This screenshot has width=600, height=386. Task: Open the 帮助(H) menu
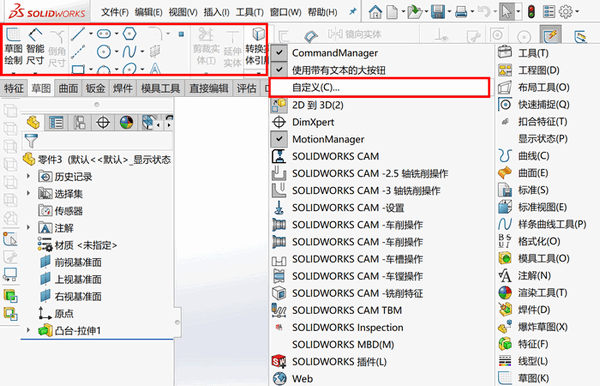(322, 13)
